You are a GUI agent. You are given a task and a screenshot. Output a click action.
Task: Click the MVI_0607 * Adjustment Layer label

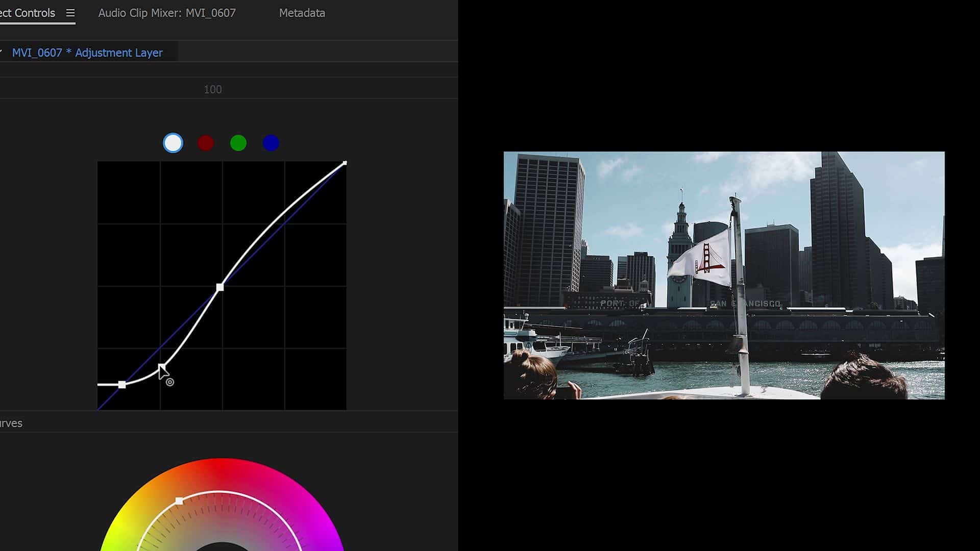[87, 53]
